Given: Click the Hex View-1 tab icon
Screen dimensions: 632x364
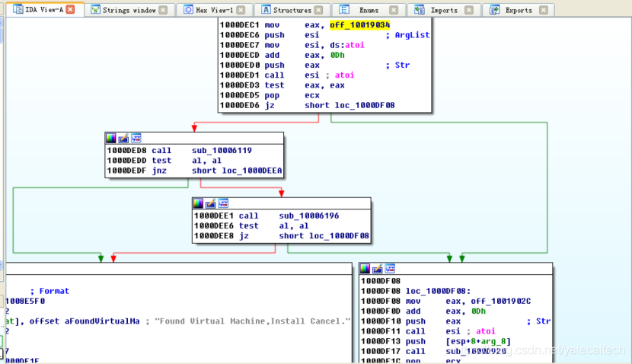Looking at the screenshot, I should point(188,10).
